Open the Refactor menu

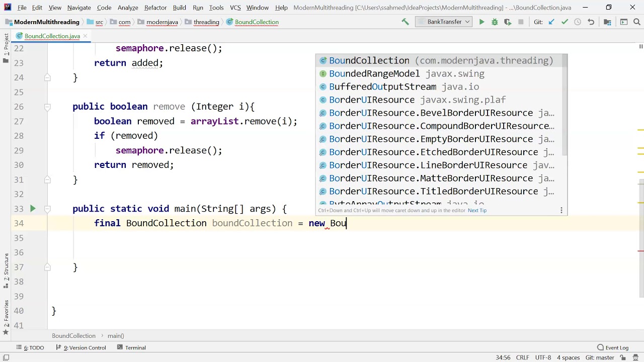point(155,8)
